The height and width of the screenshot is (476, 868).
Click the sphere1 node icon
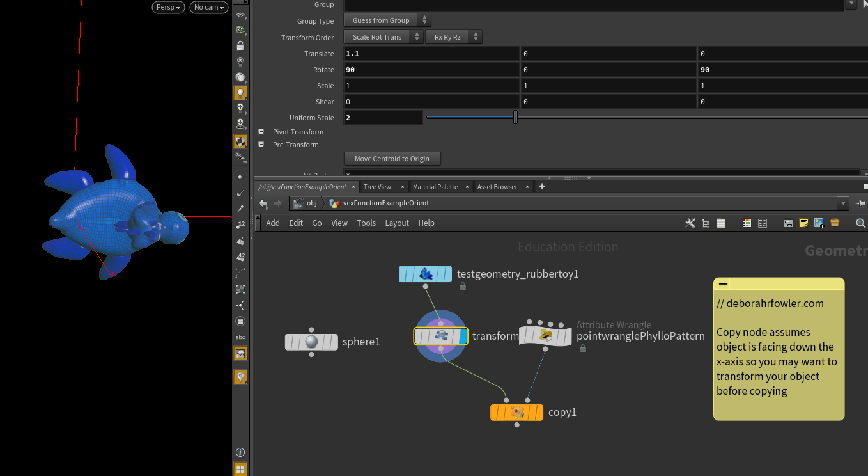tap(311, 342)
